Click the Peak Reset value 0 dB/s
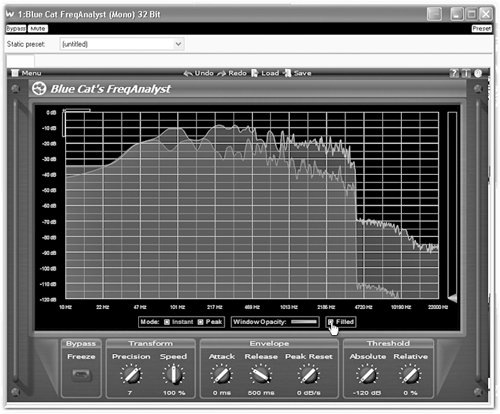Screen dimensions: 500x414 click(x=309, y=393)
